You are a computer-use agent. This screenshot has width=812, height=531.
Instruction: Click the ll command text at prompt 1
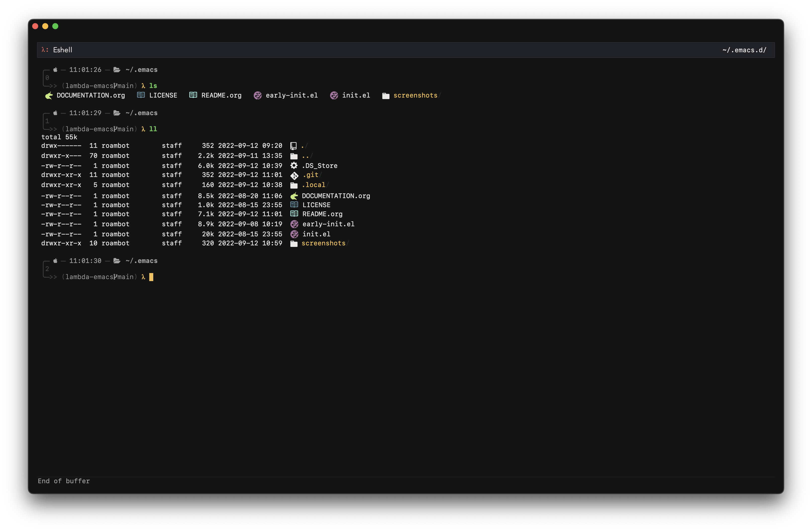[153, 129]
